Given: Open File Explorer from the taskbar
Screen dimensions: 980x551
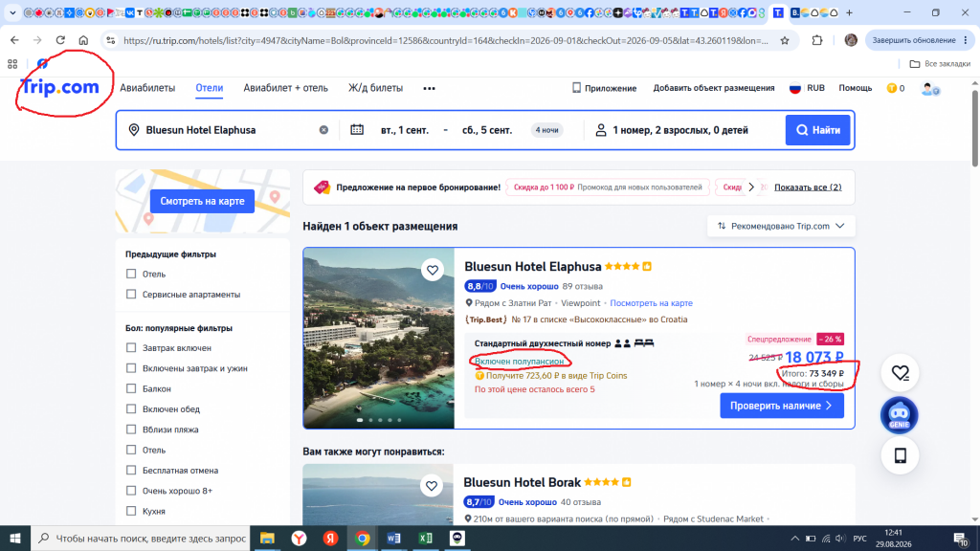Looking at the screenshot, I should (267, 538).
